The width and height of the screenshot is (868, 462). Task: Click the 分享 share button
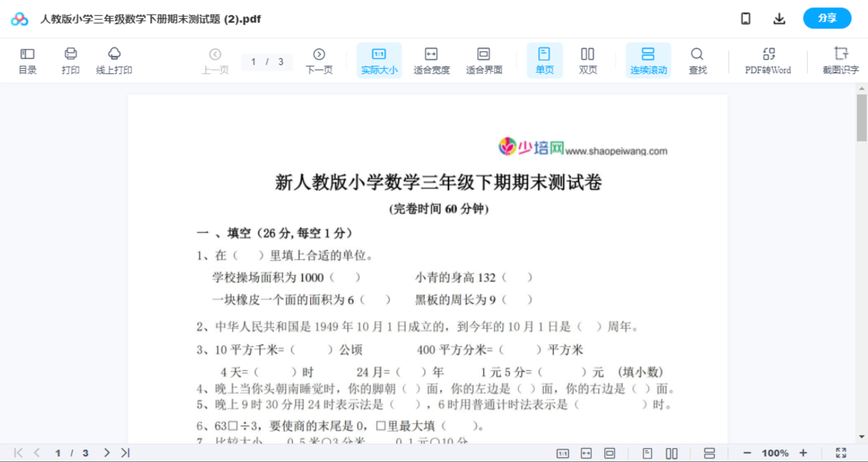tap(827, 18)
